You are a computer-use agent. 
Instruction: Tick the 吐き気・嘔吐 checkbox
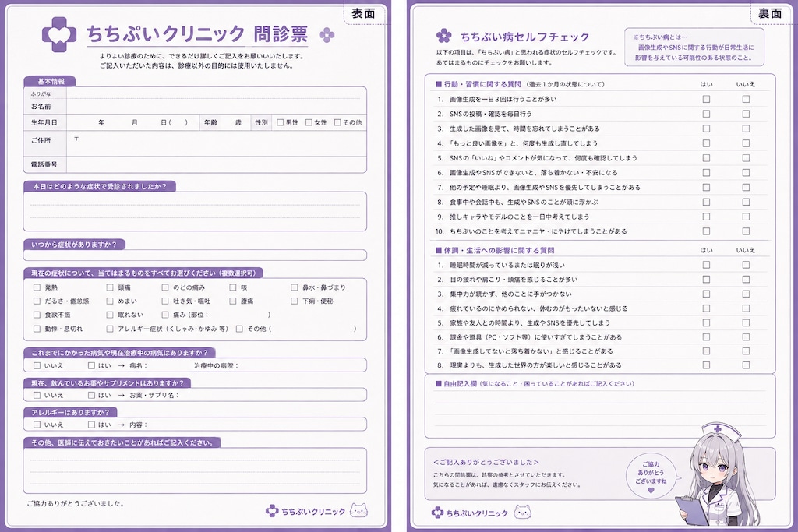click(x=165, y=301)
